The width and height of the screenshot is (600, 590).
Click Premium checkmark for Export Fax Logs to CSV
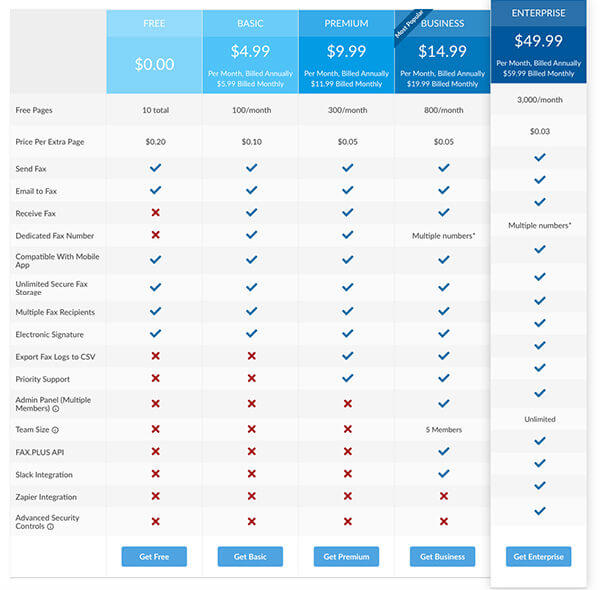347,356
